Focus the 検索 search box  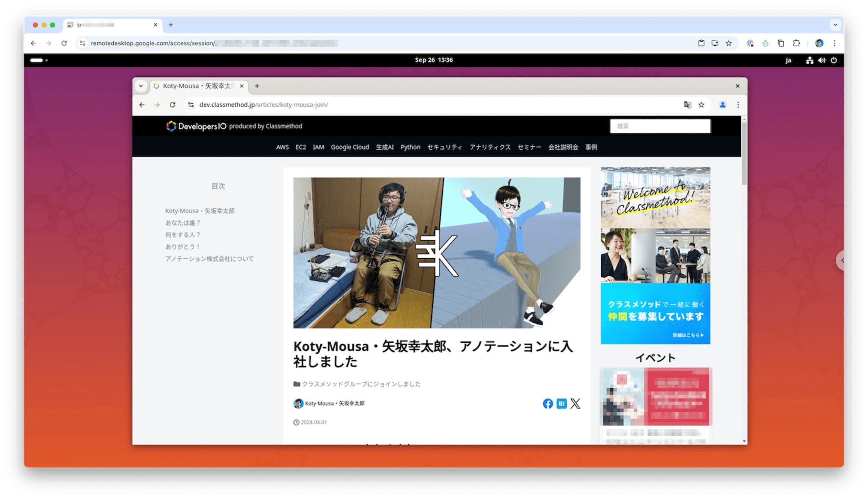(660, 126)
